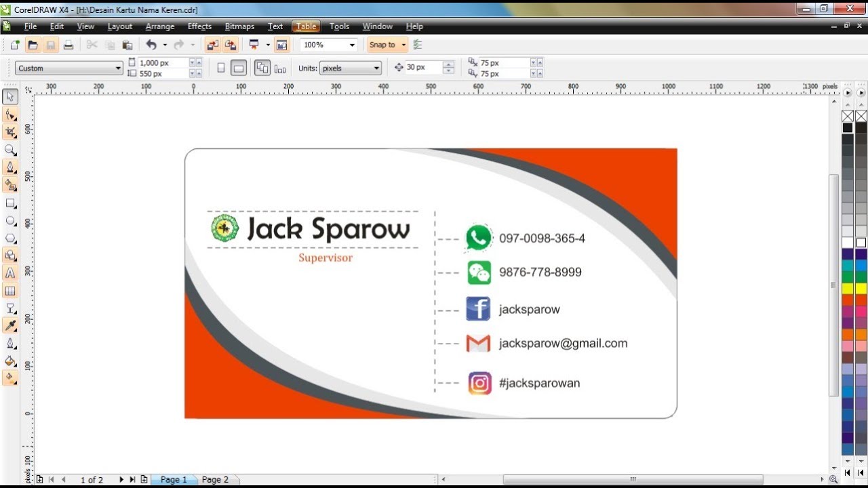Click the Export icon

[231, 45]
